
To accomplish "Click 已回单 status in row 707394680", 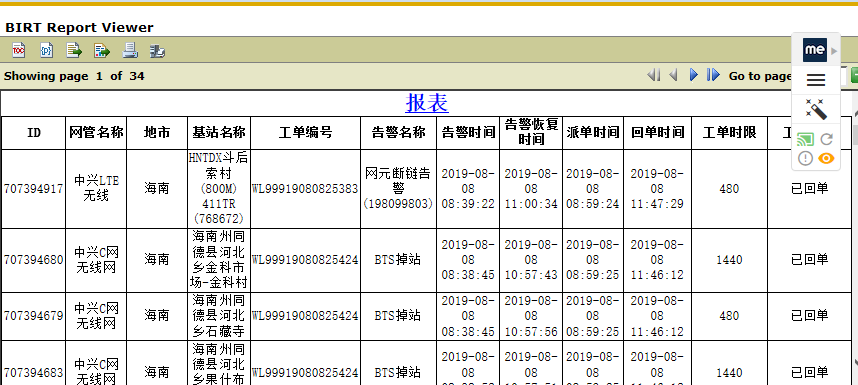I will click(810, 260).
